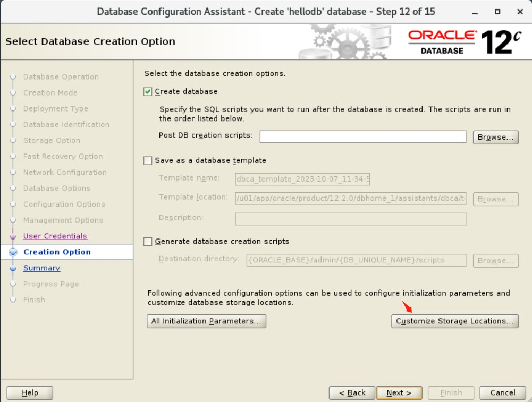
Task: Click the Database Options step
Action: click(x=57, y=189)
